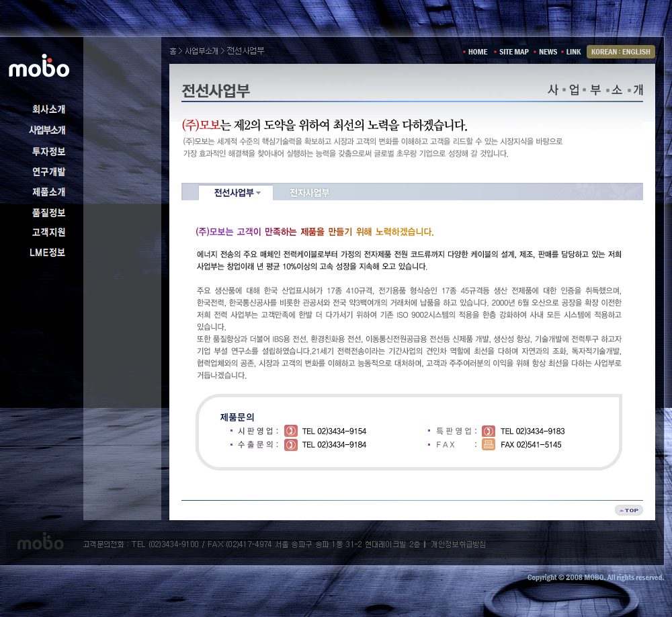The height and width of the screenshot is (617, 672).
Task: Go to 투자정보 in the sidebar
Action: 48,151
